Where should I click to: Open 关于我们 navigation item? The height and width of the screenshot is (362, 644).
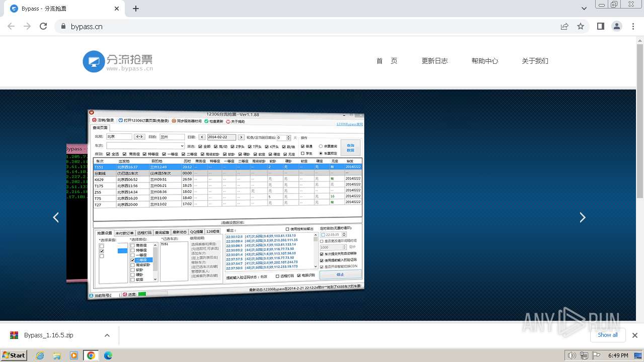(x=535, y=61)
